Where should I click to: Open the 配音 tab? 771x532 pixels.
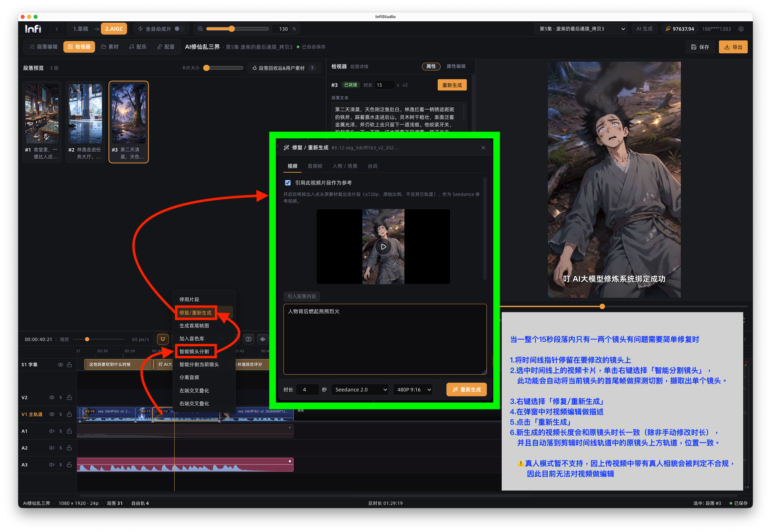(166, 47)
